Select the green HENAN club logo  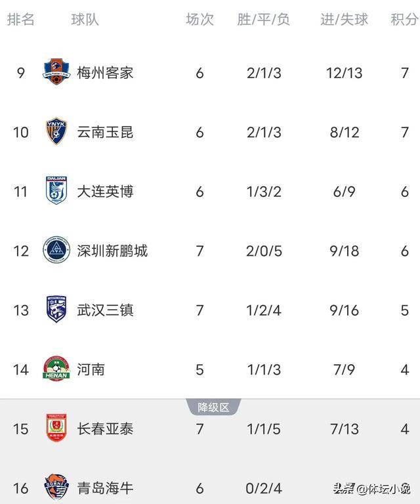(56, 369)
